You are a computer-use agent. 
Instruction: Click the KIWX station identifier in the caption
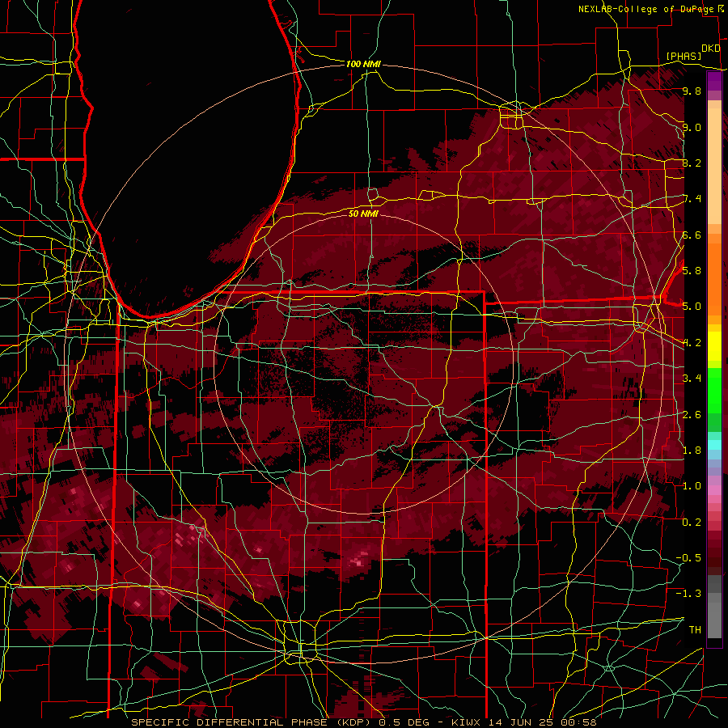(x=467, y=722)
